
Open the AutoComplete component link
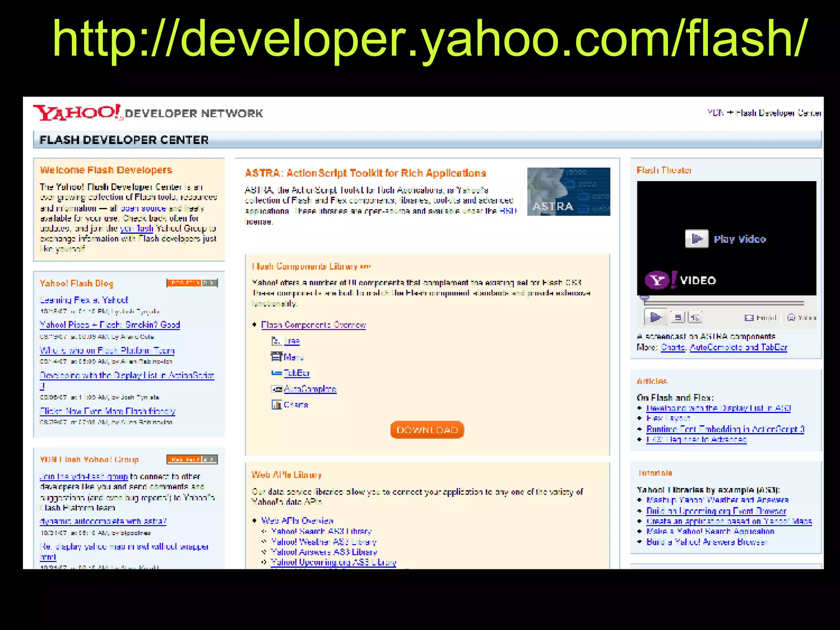310,389
